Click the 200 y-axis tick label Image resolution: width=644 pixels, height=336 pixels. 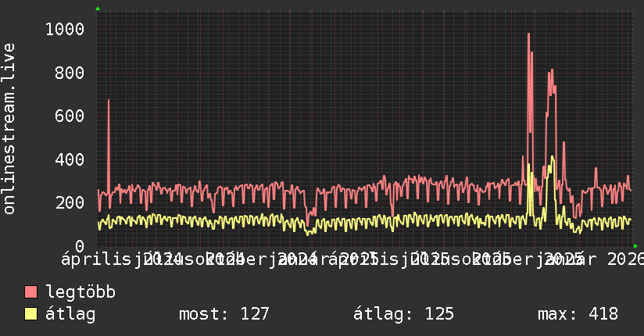pos(70,203)
